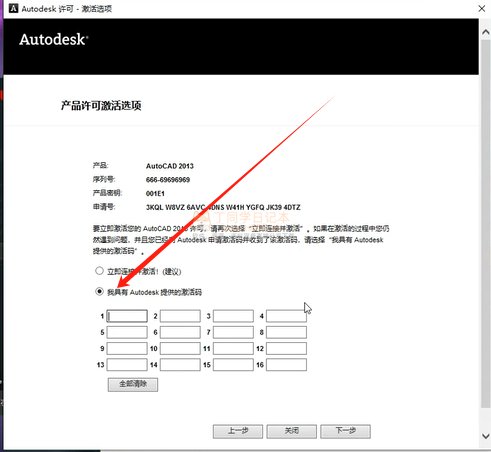This screenshot has height=452, width=491.
Task: Click activation code field 11
Action: 233,348
